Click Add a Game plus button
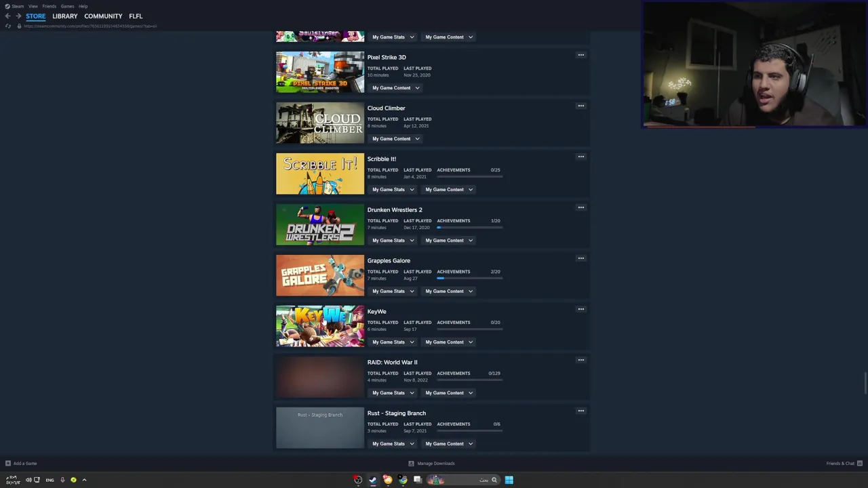The width and height of the screenshot is (868, 488). pos(8,464)
